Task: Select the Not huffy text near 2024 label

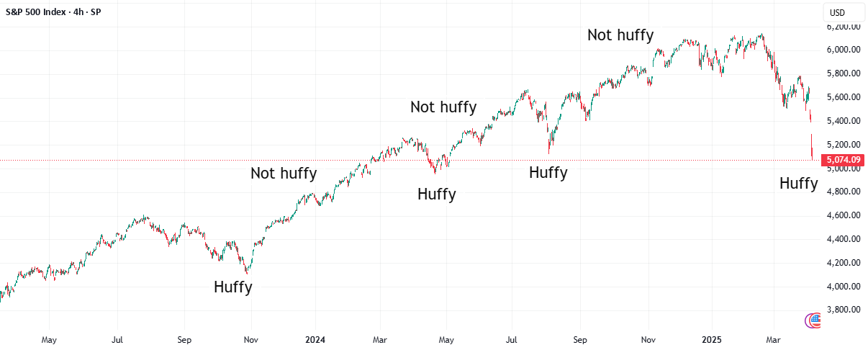Action: [x=284, y=173]
